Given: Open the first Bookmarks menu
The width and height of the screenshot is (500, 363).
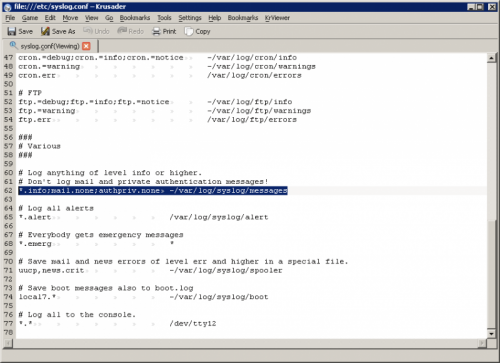Looking at the screenshot, I should click(135, 18).
